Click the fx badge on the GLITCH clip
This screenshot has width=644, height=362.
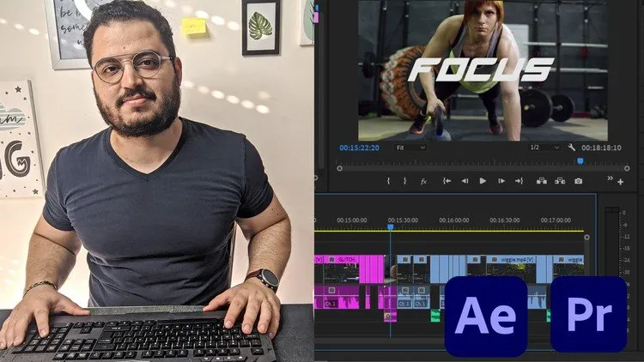click(x=331, y=259)
